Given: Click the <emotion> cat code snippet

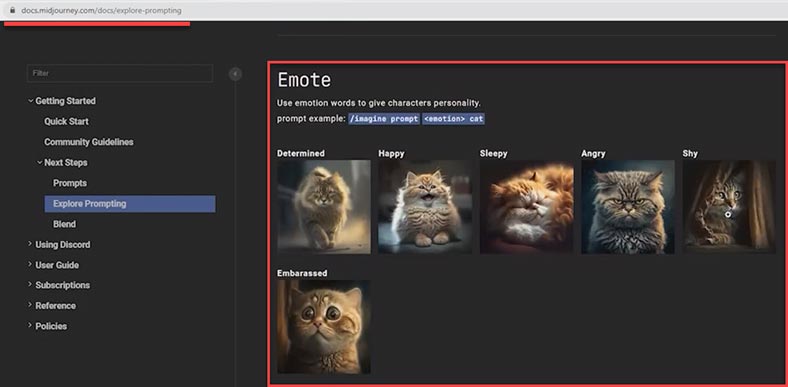Looking at the screenshot, I should [x=453, y=119].
